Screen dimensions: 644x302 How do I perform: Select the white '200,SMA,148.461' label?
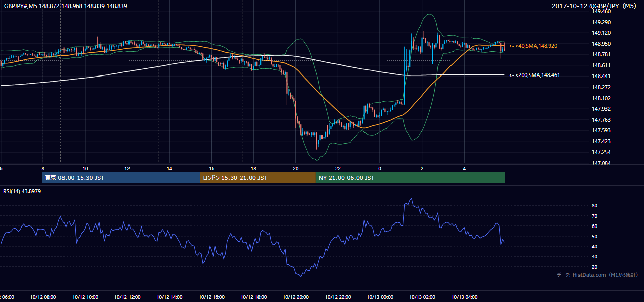tap(535, 75)
